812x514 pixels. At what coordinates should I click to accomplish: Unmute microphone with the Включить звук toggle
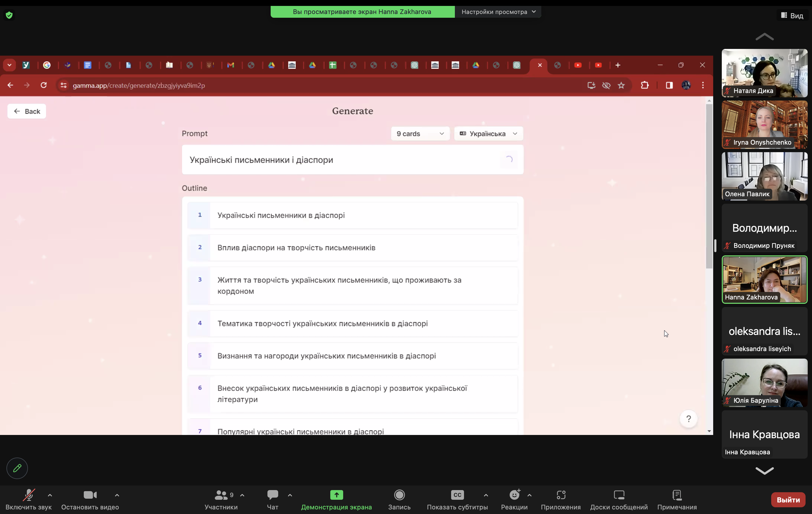pos(29,495)
